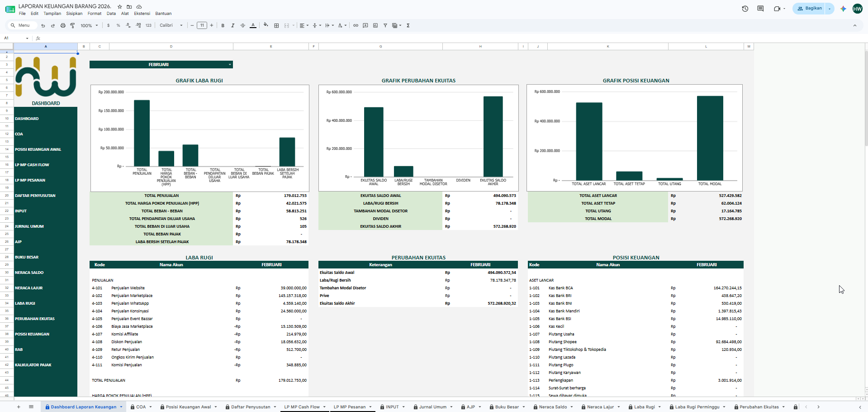The image size is (868, 412).
Task: Go to NERACA LAJUR sidebar link
Action: point(29,288)
